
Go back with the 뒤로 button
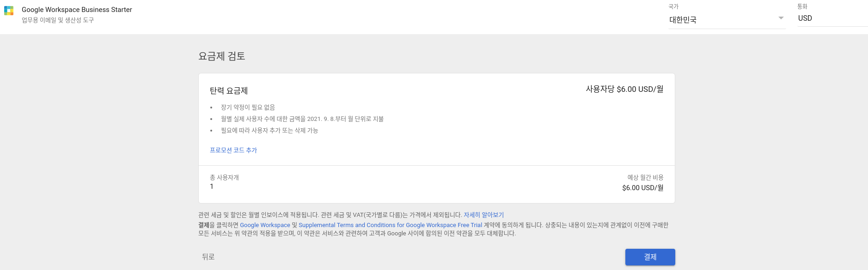pos(208,257)
